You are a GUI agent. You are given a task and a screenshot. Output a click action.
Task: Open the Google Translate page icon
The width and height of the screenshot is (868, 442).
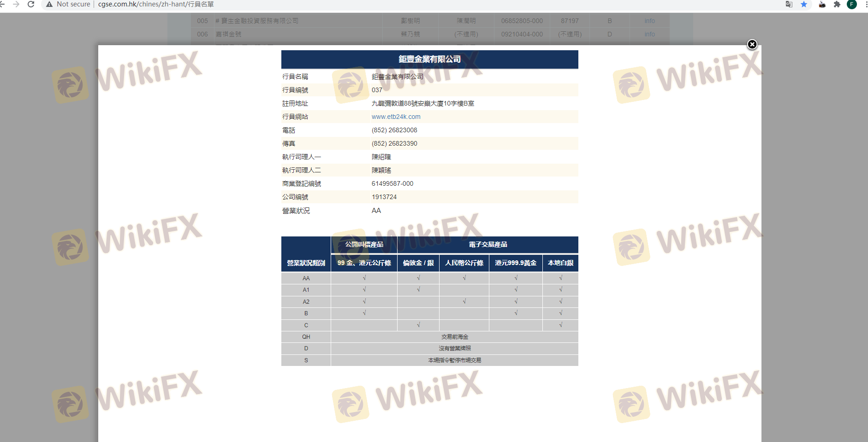789,4
